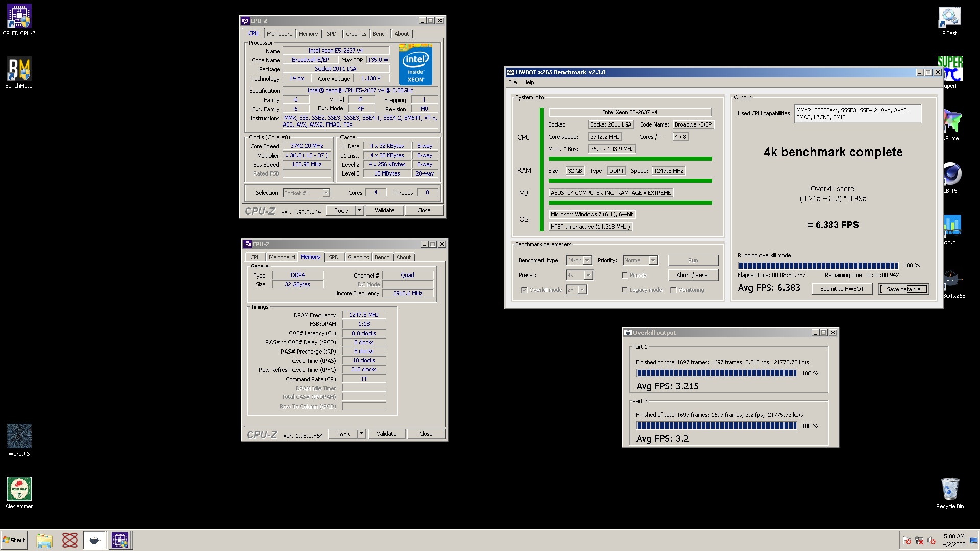Click the HWBOT x265 title bar icon
Image resolution: width=980 pixels, height=551 pixels.
pyautogui.click(x=510, y=72)
